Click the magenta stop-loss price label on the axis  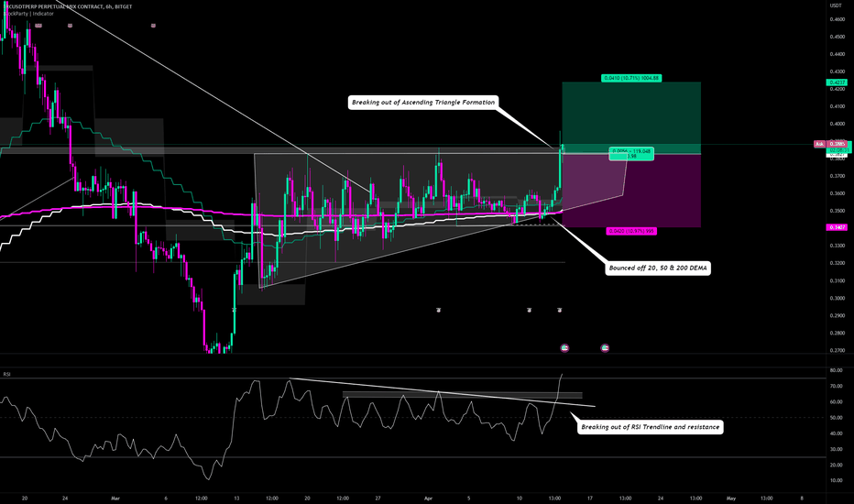point(837,227)
